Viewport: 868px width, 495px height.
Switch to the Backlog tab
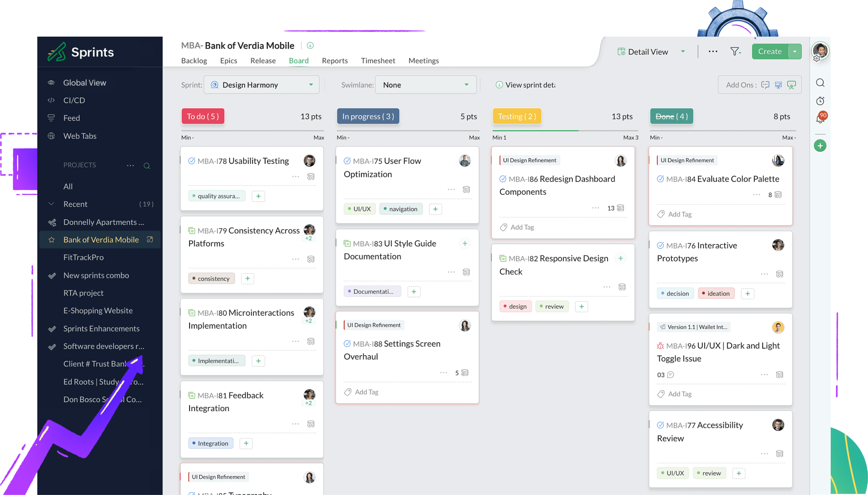point(194,60)
